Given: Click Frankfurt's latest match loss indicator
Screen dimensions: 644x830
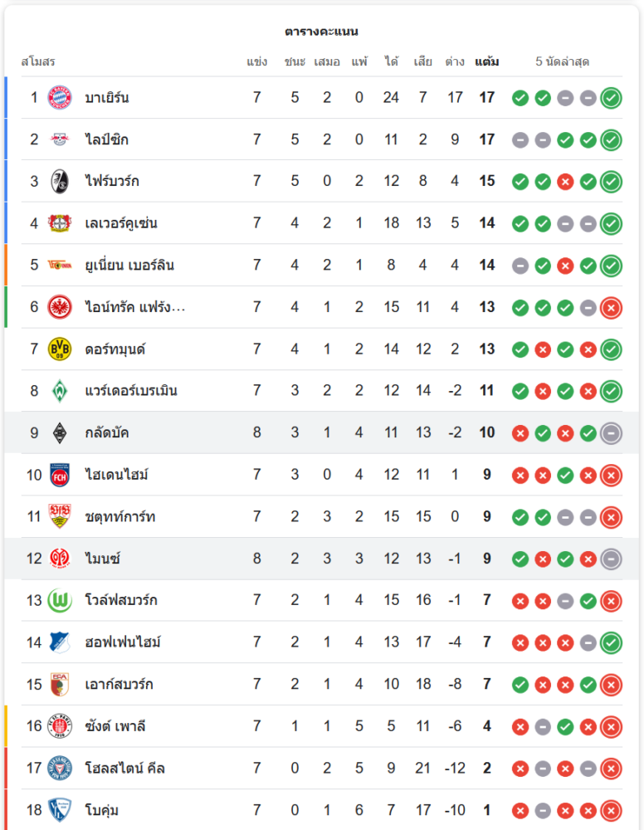Looking at the screenshot, I should pos(611,307).
